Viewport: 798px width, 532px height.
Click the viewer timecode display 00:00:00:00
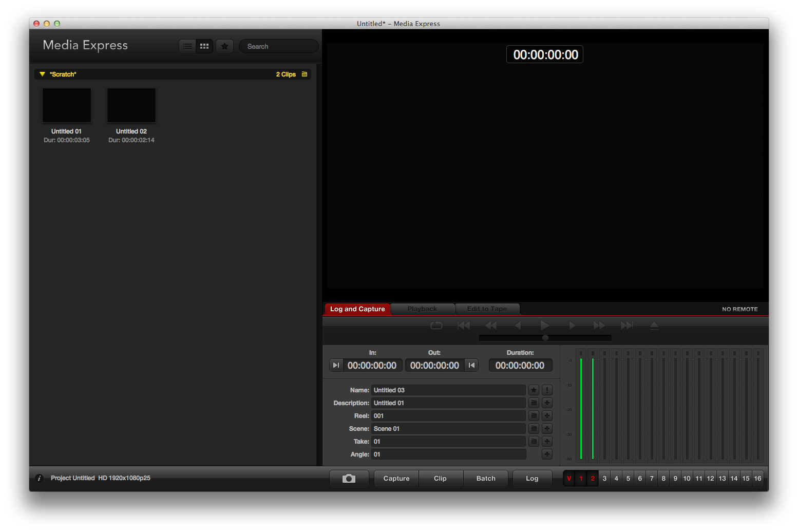pos(545,54)
